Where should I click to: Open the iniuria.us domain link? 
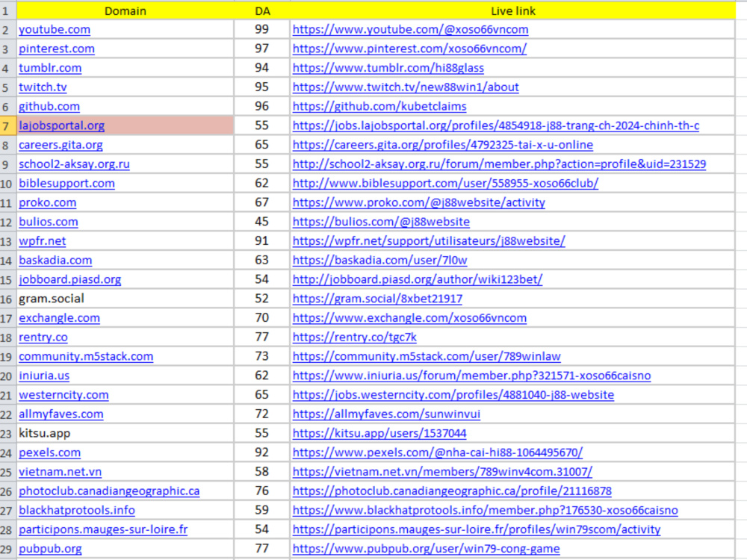(x=44, y=376)
